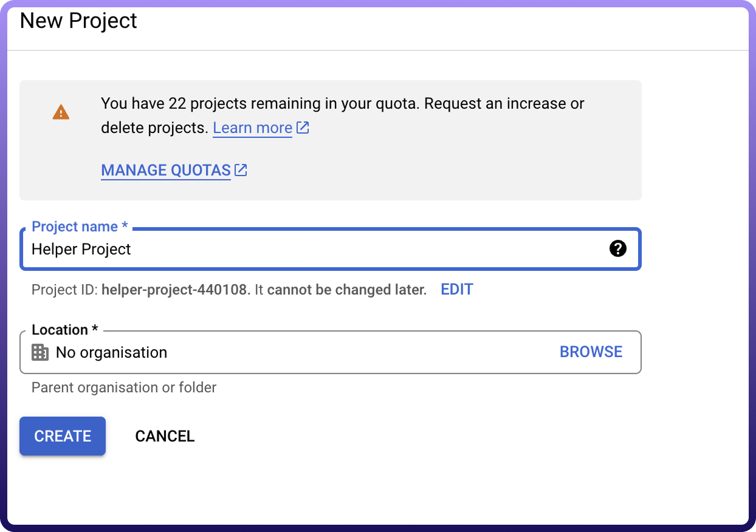Image resolution: width=756 pixels, height=532 pixels.
Task: Click the helper-project-440108 project ID text
Action: pyautogui.click(x=176, y=290)
